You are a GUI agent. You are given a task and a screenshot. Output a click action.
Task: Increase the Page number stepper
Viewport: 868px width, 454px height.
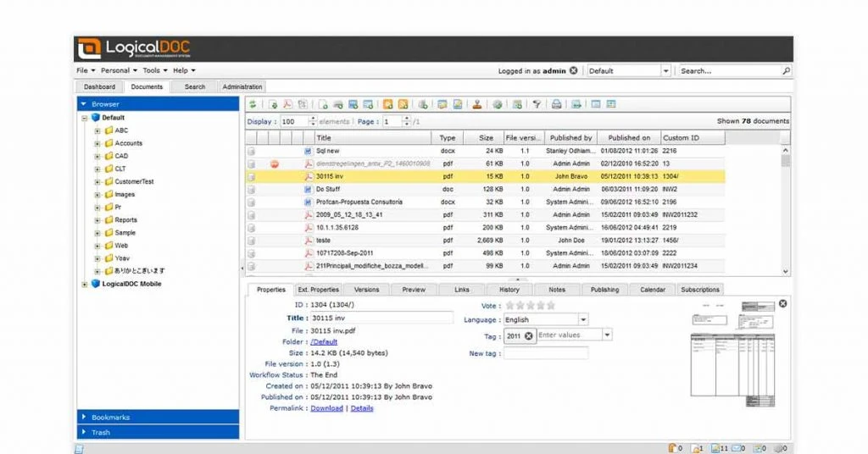tap(407, 119)
